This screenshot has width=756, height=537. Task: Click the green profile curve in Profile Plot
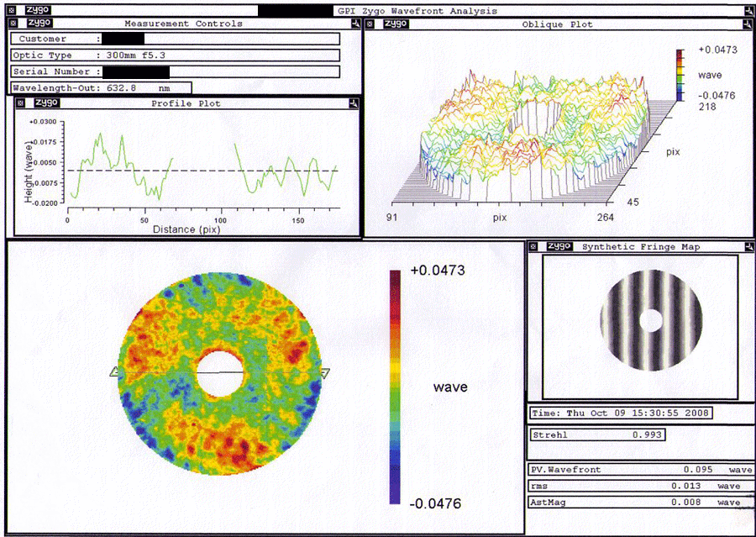tap(203, 166)
